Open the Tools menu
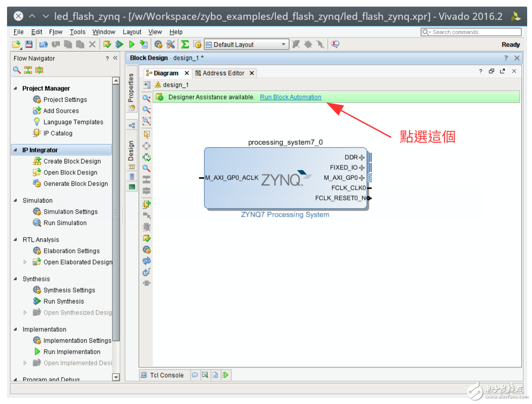Screen dimensions: 532x404 77,32
